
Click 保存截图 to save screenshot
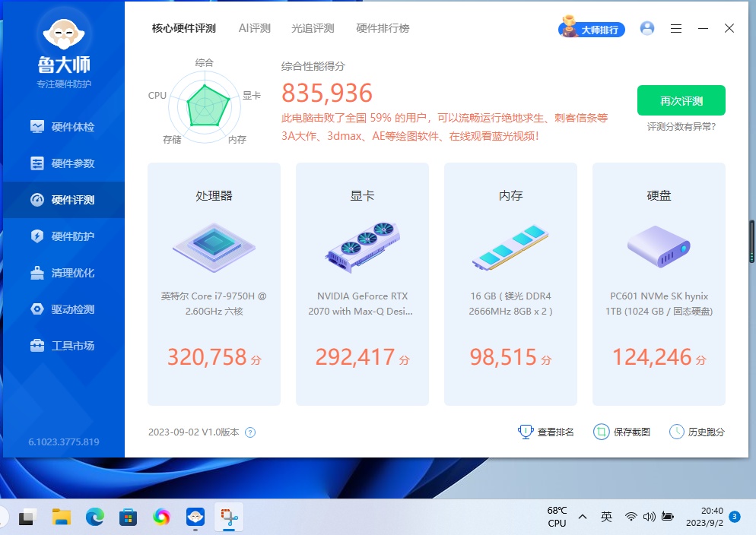click(621, 432)
